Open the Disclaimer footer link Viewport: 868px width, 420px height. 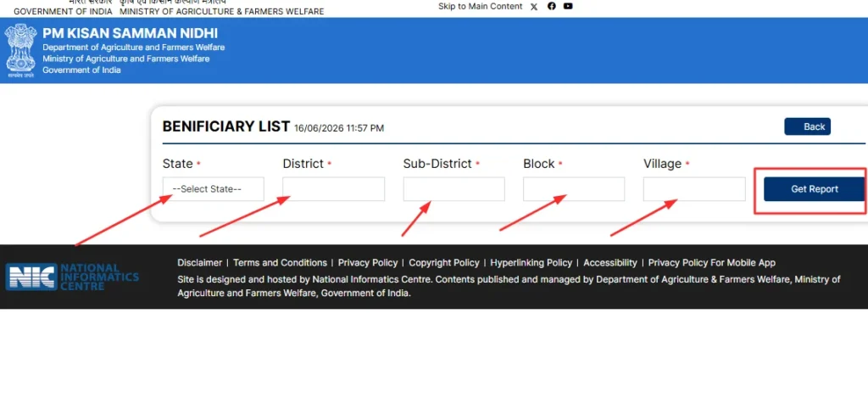200,263
